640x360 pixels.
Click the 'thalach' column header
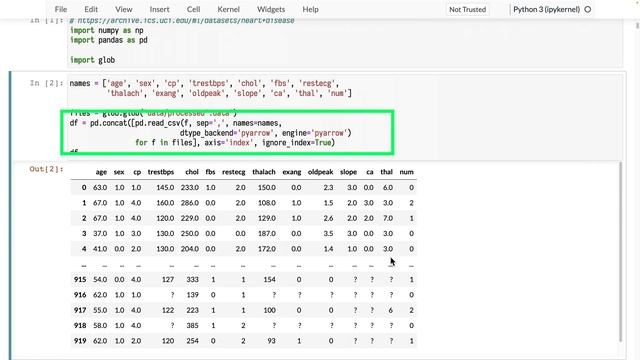click(264, 172)
